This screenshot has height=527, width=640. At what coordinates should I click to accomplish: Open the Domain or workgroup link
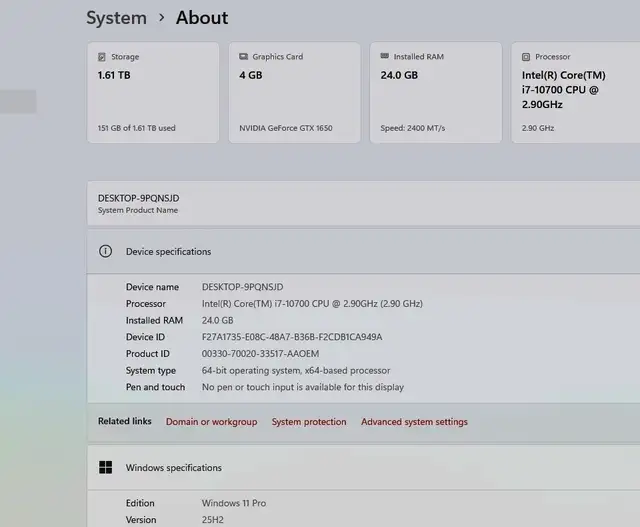point(211,422)
